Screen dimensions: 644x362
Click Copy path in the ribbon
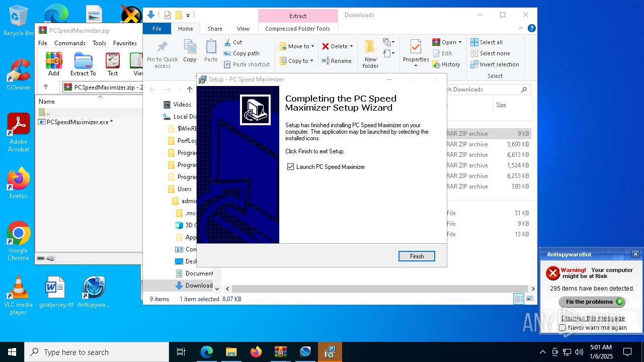pyautogui.click(x=242, y=53)
